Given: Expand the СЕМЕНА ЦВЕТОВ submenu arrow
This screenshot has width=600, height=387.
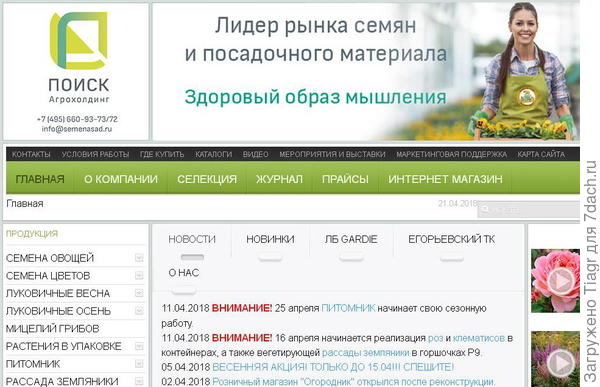Looking at the screenshot, I should pyautogui.click(x=139, y=276).
